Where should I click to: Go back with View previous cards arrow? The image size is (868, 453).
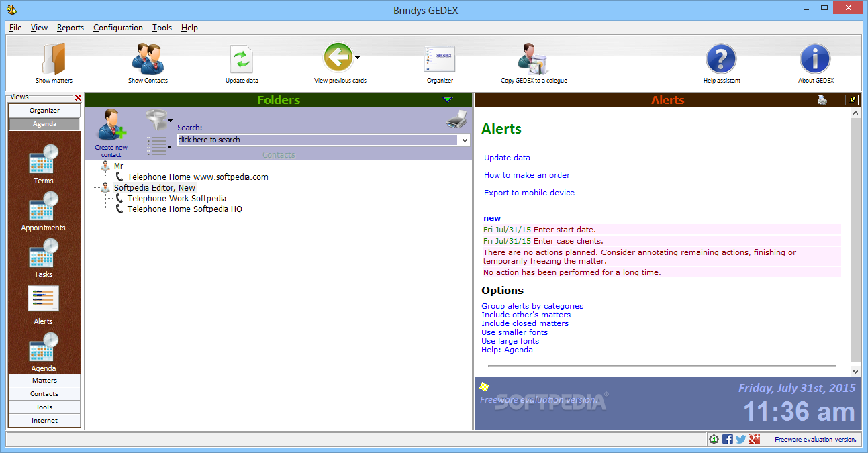click(x=338, y=58)
